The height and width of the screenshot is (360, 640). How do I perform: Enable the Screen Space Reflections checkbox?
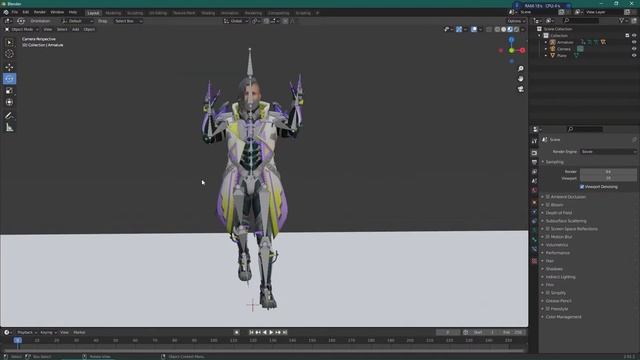548,229
